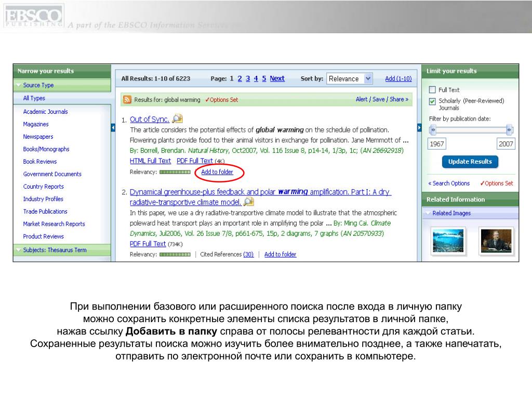The height and width of the screenshot is (399, 532).
Task: Filter by Market Research Reports
Action: 54,224
